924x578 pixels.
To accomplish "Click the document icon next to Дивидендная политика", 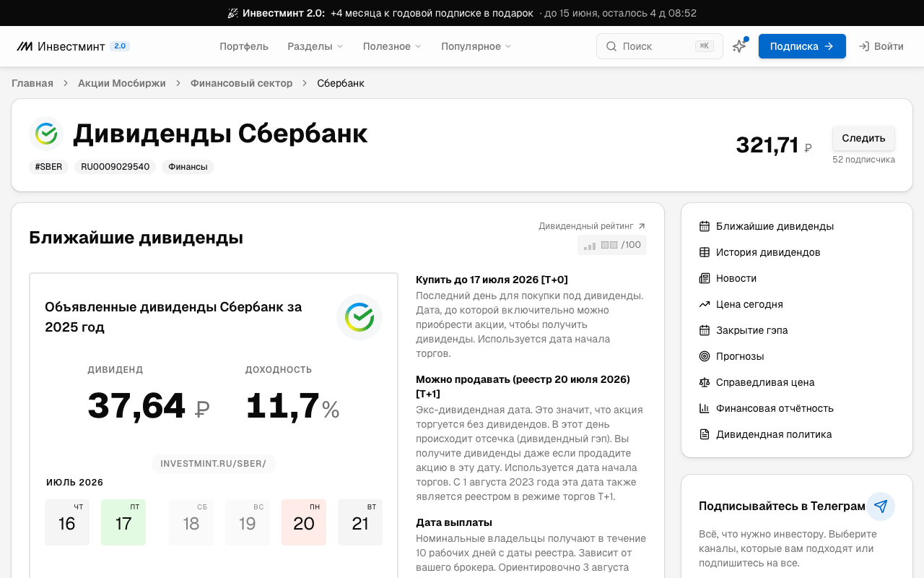I will coord(705,434).
